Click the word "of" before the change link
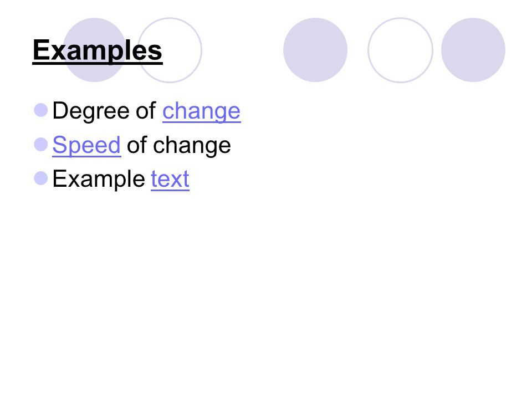 (x=146, y=111)
